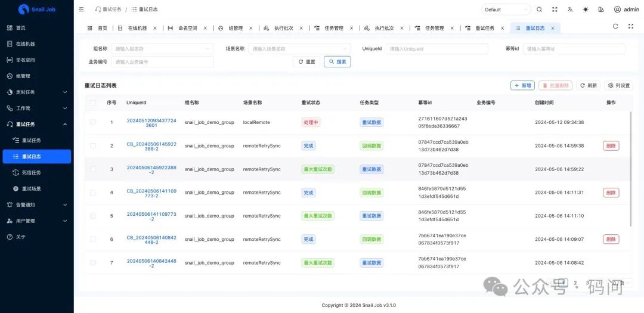Image resolution: width=644 pixels, height=313 pixels.
Task: Collapse the sidebar menu hamburger icon
Action: [x=81, y=9]
